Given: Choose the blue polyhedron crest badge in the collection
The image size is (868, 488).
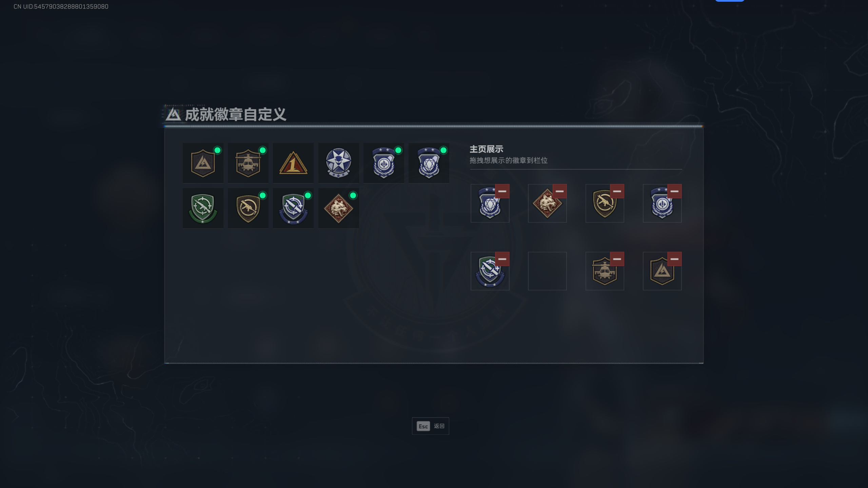Looking at the screenshot, I should 429,163.
